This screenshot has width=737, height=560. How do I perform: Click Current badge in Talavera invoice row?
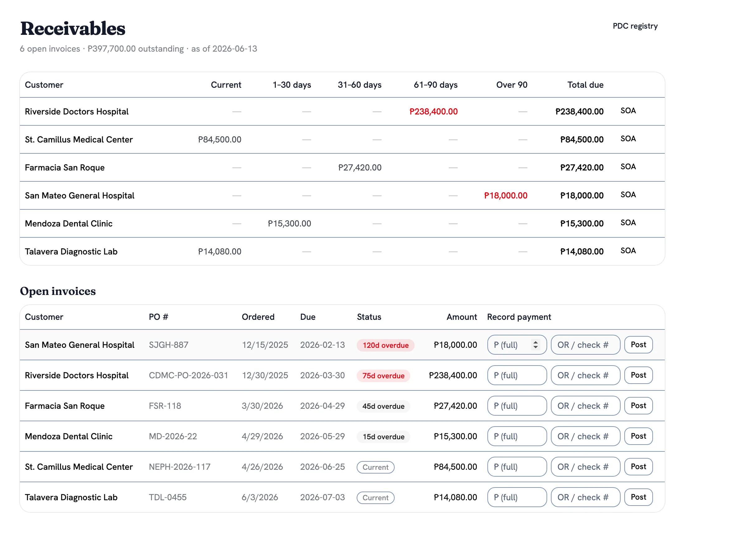coord(375,497)
